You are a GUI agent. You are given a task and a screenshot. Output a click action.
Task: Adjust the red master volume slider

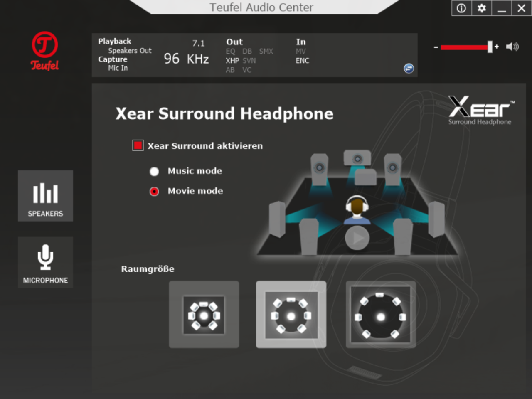click(466, 47)
